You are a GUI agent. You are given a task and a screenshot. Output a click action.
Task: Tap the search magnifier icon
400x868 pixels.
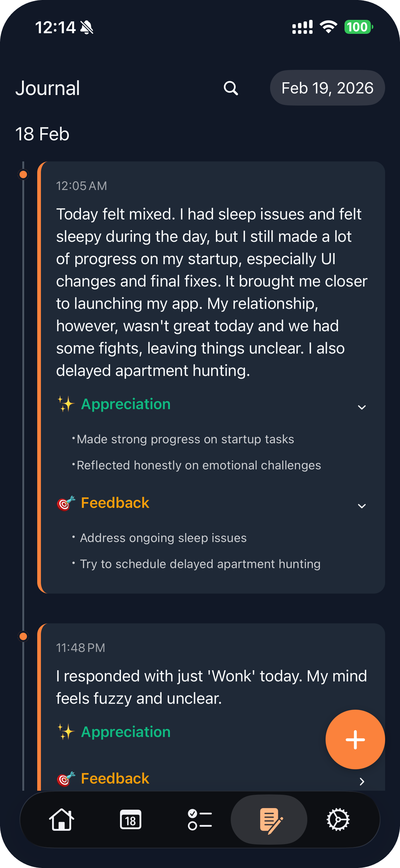pos(231,88)
